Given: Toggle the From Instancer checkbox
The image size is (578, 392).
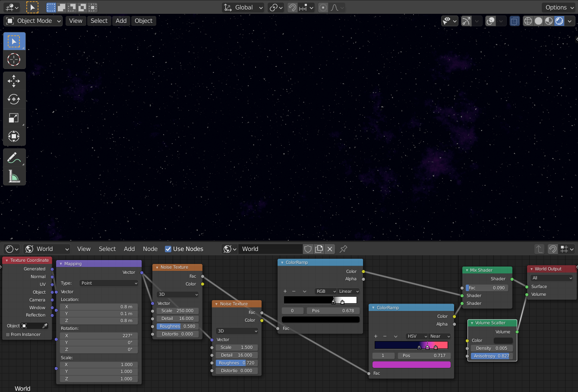Looking at the screenshot, I should 8,335.
